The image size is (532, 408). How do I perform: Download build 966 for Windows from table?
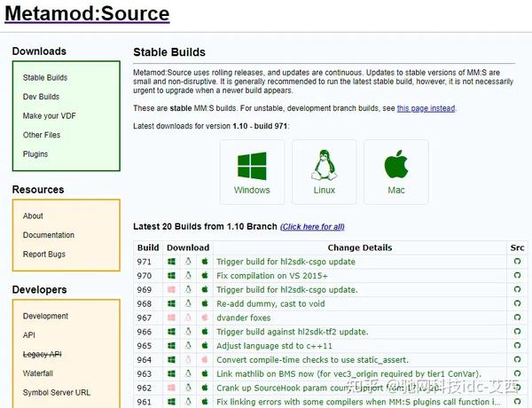tap(173, 332)
